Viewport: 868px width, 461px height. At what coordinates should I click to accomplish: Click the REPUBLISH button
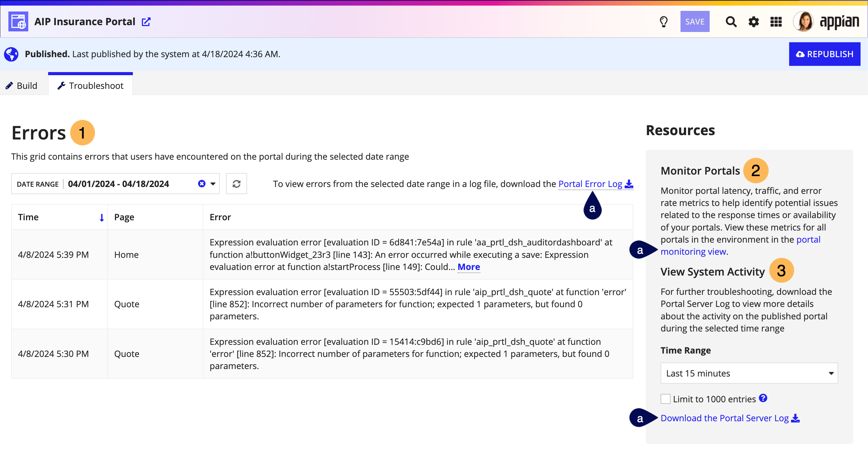pos(825,54)
